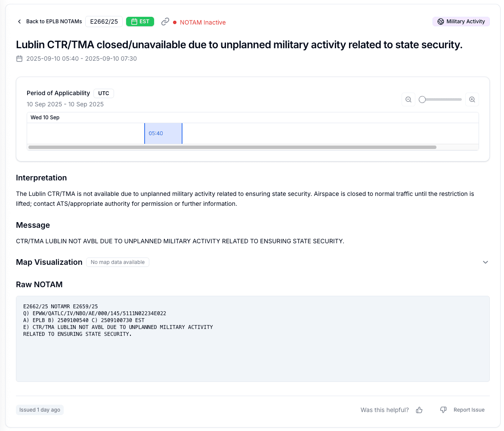This screenshot has height=431, width=504.
Task: Click the Issued 1 day ago tag
Action: 40,410
